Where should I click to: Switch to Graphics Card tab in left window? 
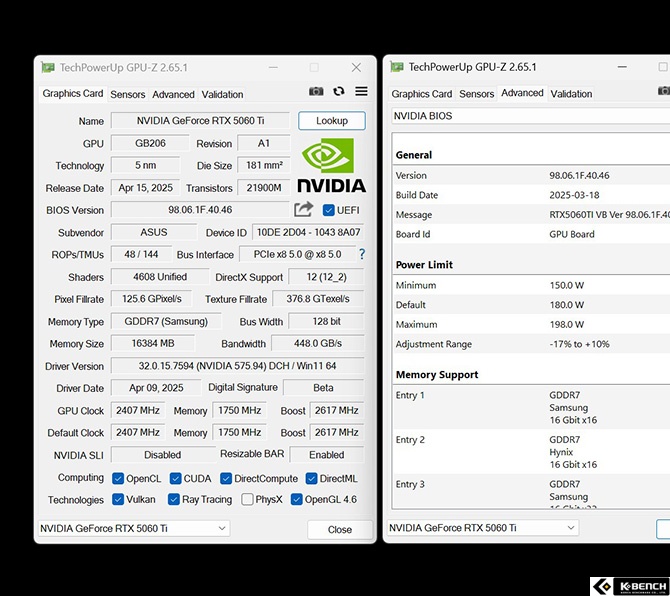pos(73,94)
